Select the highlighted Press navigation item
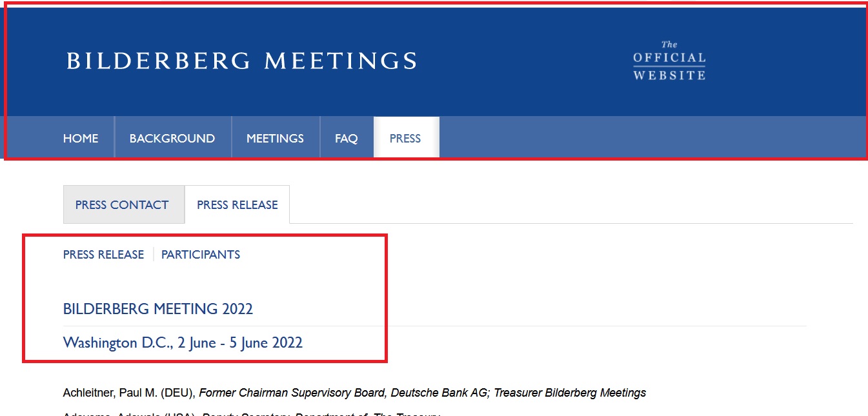 coord(405,138)
